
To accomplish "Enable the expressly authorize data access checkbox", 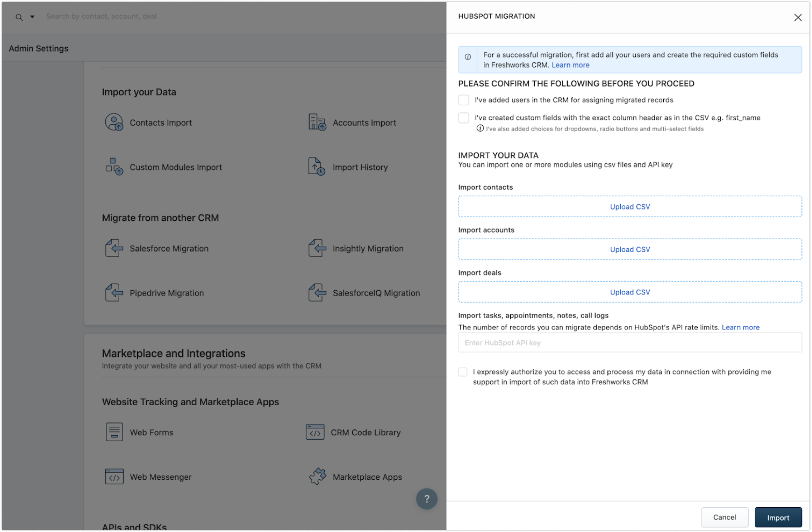I will pyautogui.click(x=463, y=372).
